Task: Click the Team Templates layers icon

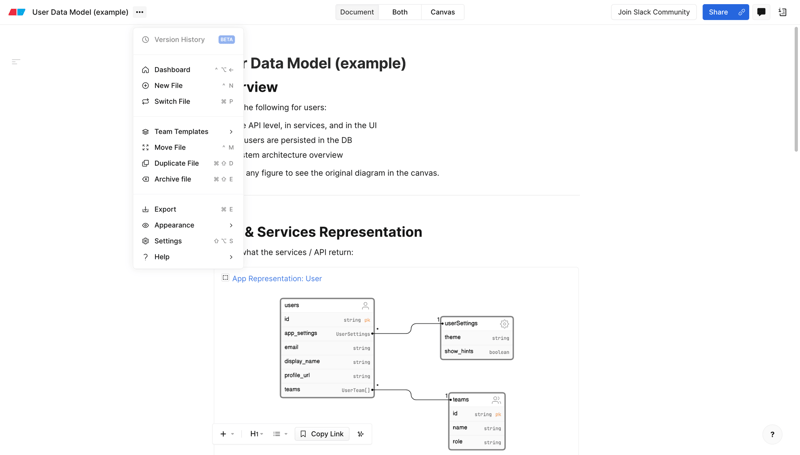Action: click(145, 131)
